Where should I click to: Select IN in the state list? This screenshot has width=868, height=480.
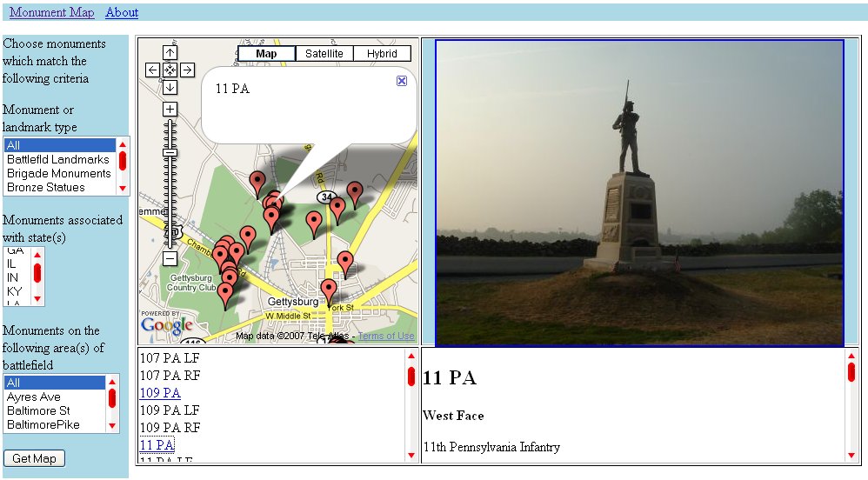click(x=17, y=278)
